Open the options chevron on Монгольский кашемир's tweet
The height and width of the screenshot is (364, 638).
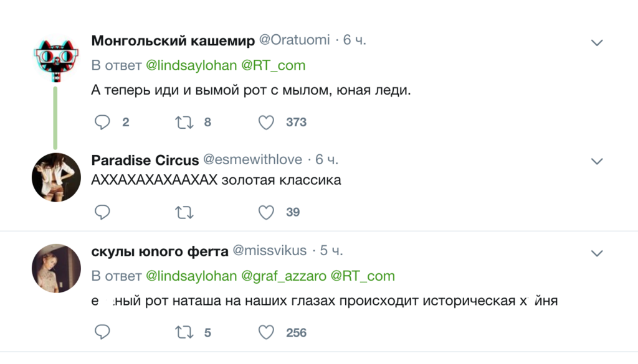click(x=596, y=42)
